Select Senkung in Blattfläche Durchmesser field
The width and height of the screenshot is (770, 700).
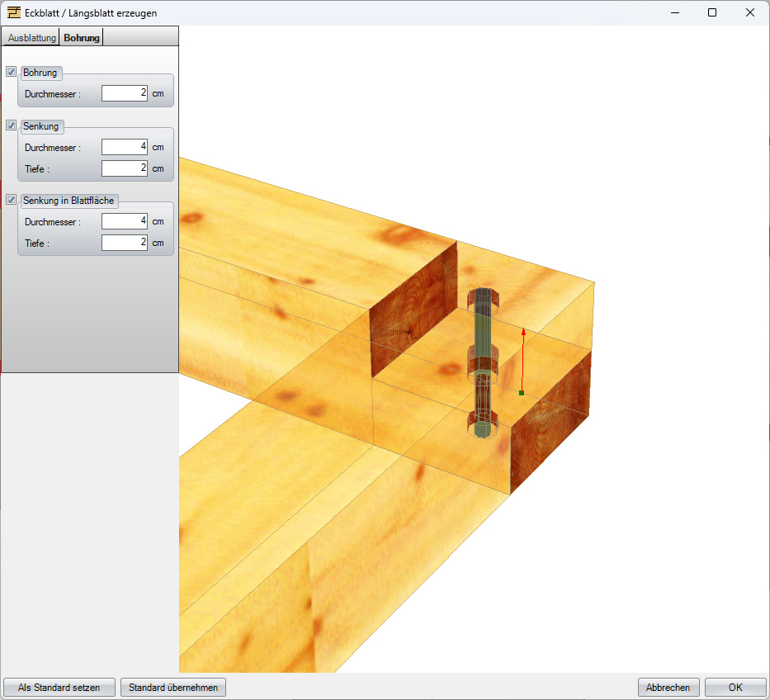(124, 221)
